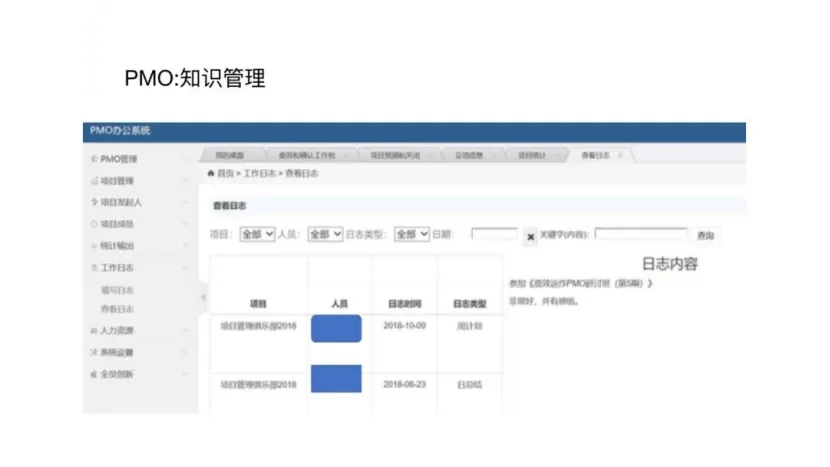The image size is (830, 467).
Task: Open 查看日志 in the sidebar
Action: pyautogui.click(x=117, y=309)
